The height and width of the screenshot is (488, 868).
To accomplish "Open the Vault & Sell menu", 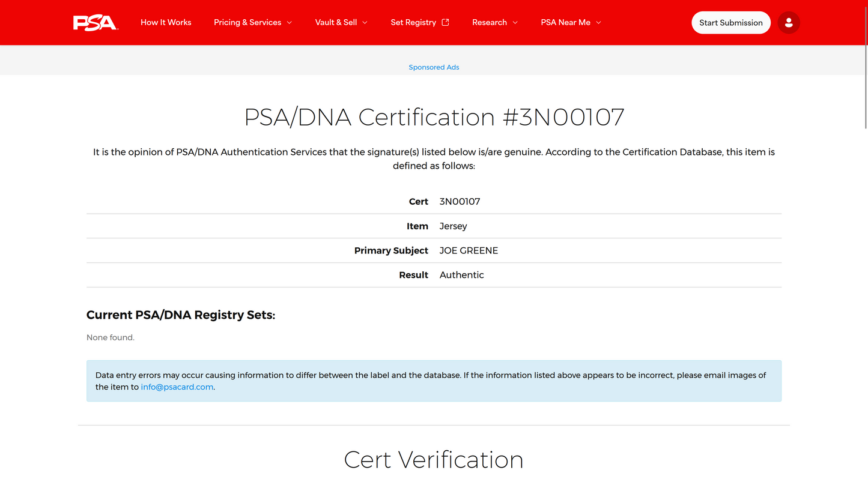I will [341, 22].
